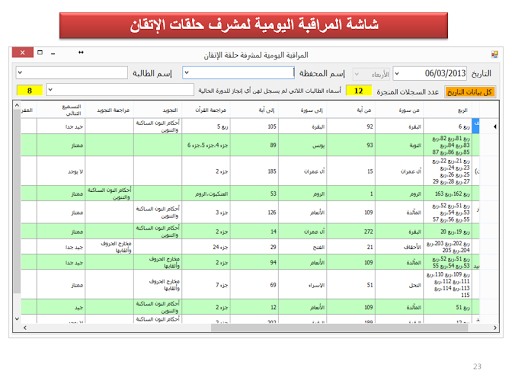
Task: Expand the إسم الطالبة combo box
Action: tap(20, 72)
